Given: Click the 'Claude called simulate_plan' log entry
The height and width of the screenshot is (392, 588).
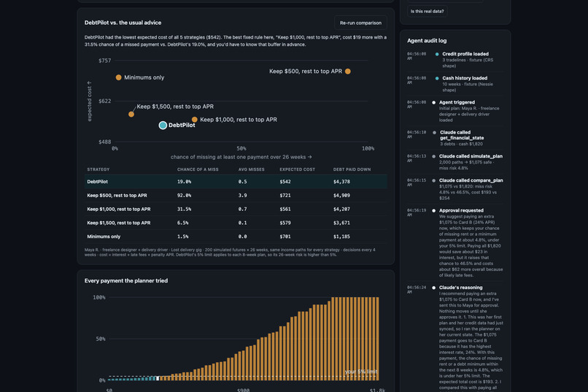Looking at the screenshot, I should 455,162.
